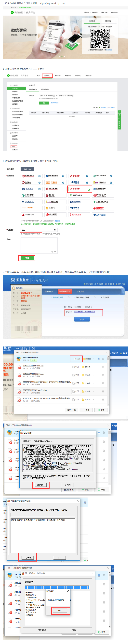
Task: Open 设置 in the first download window
Action: 101,410
